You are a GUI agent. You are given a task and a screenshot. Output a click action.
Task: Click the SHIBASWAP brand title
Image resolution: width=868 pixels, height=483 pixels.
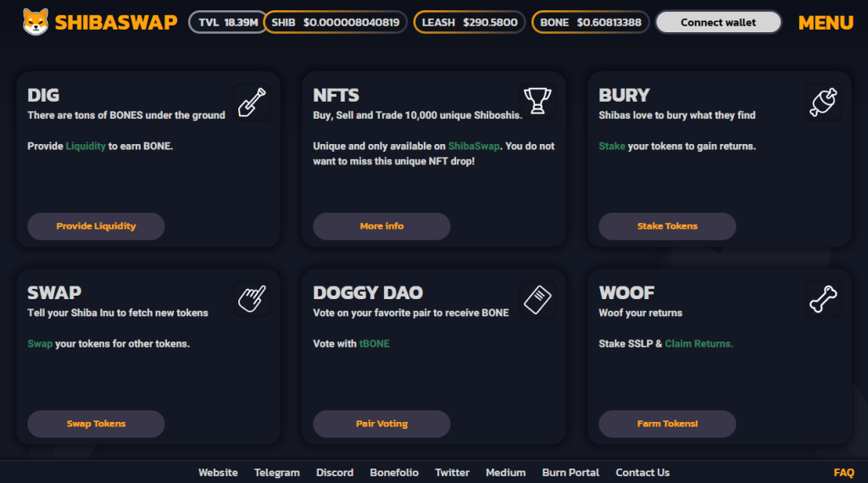tap(115, 23)
